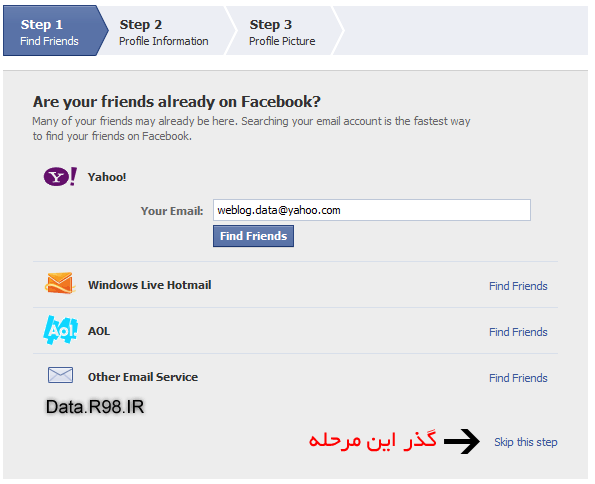The height and width of the screenshot is (484, 595).
Task: Switch to Step 3 Profile Picture tab
Action: point(282,32)
